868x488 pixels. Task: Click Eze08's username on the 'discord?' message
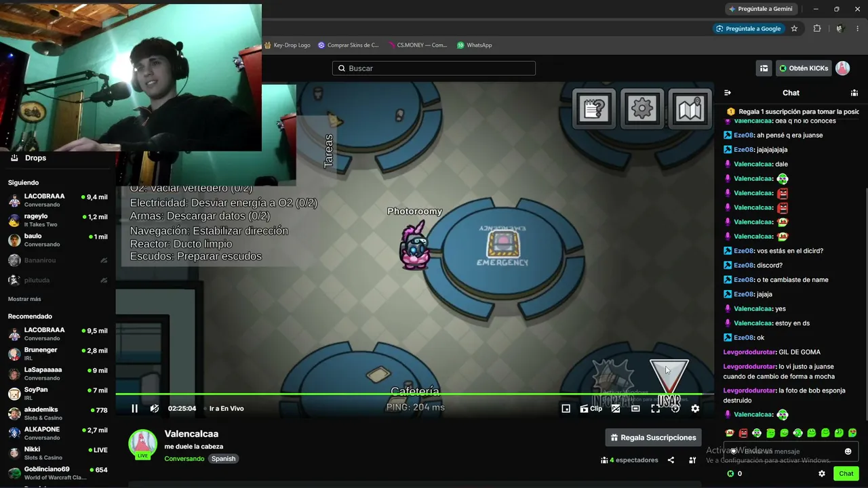point(744,266)
